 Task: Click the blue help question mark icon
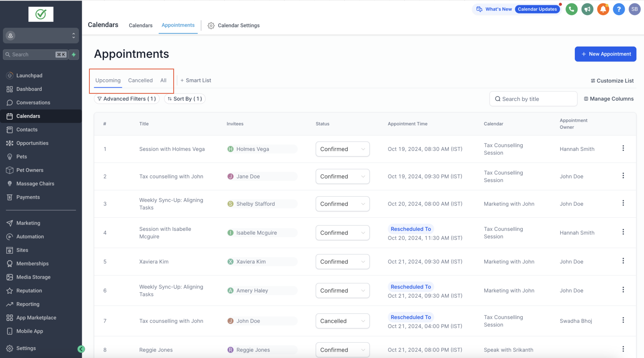click(619, 9)
